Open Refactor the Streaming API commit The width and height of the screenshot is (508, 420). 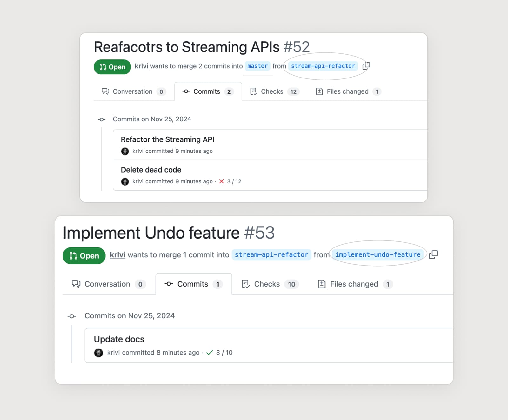[167, 139]
